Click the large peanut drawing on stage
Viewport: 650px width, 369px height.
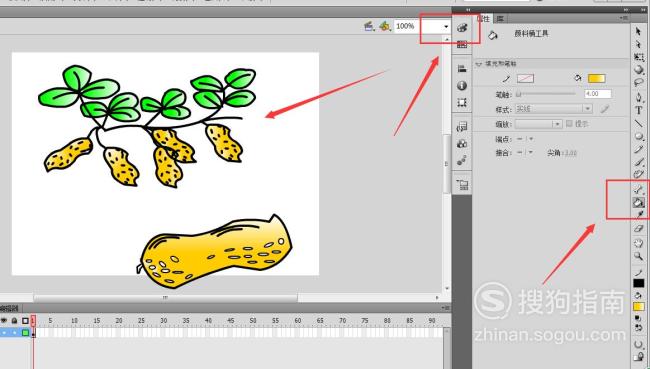point(215,252)
